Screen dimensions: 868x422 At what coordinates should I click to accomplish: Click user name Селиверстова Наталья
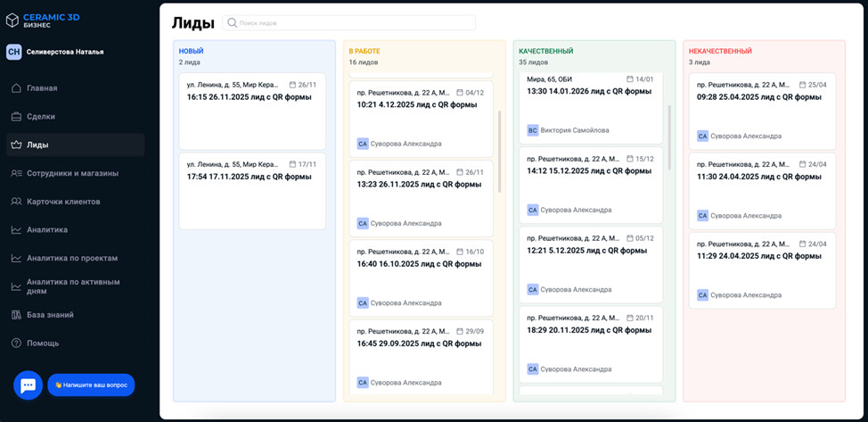[65, 52]
